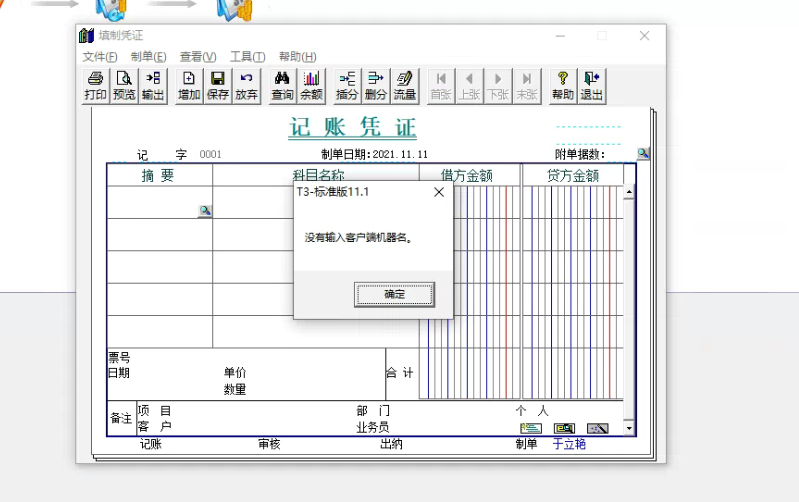Screen dimensions: 799x502
Task: Close the T3-标准版11.1 dialog
Action: tap(439, 192)
